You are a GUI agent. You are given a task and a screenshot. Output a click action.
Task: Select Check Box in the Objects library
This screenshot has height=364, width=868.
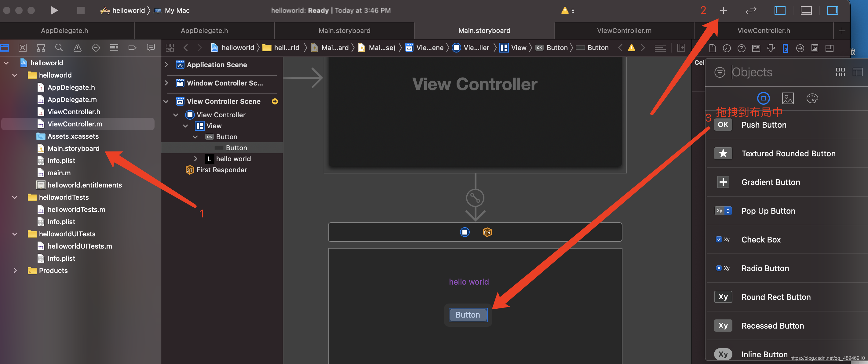point(787,240)
